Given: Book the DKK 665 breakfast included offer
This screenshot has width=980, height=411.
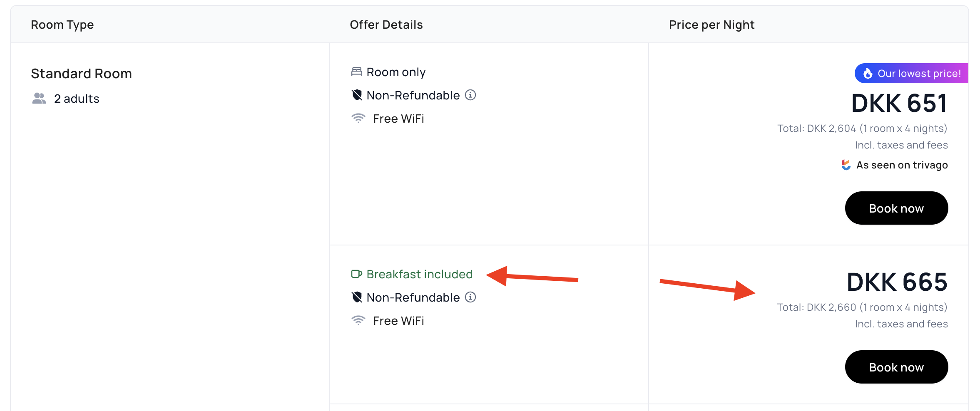Looking at the screenshot, I should point(896,367).
